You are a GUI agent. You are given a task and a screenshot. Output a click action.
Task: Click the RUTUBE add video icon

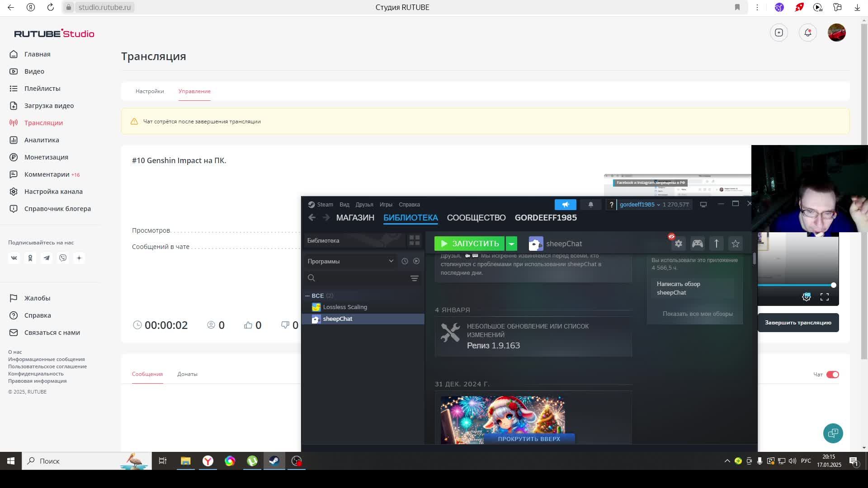(779, 33)
